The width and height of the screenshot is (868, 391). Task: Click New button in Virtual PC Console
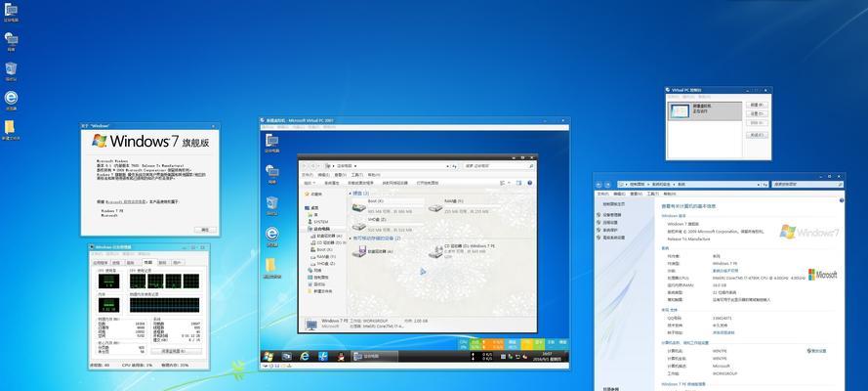756,106
